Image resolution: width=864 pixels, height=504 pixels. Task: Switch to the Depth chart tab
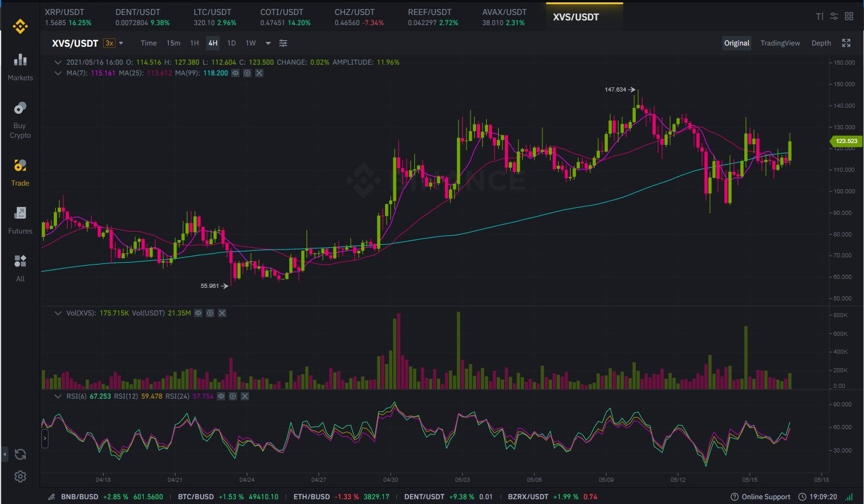pyautogui.click(x=821, y=43)
